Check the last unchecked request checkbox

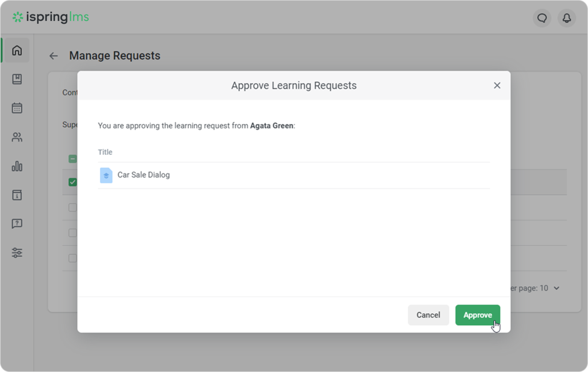click(73, 258)
